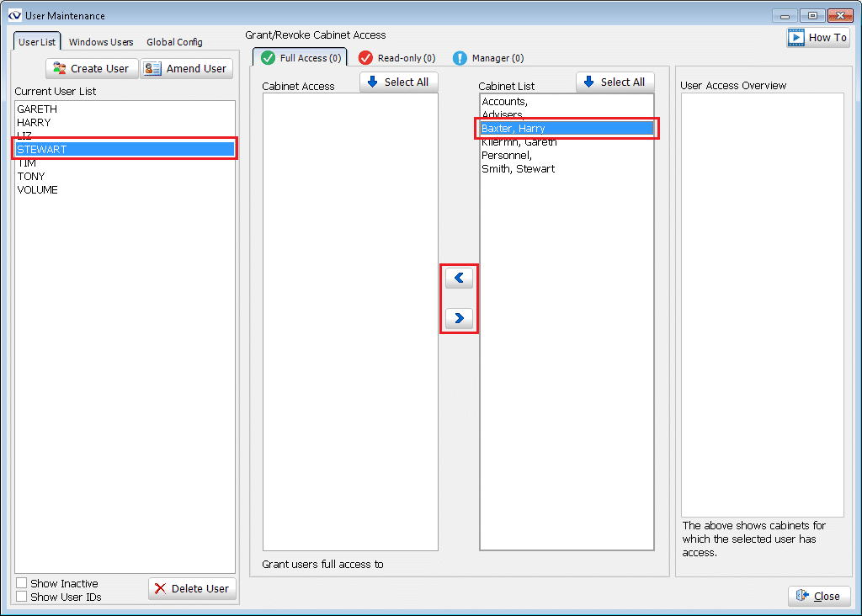Click the Amend User button
The image size is (862, 616).
(186, 69)
